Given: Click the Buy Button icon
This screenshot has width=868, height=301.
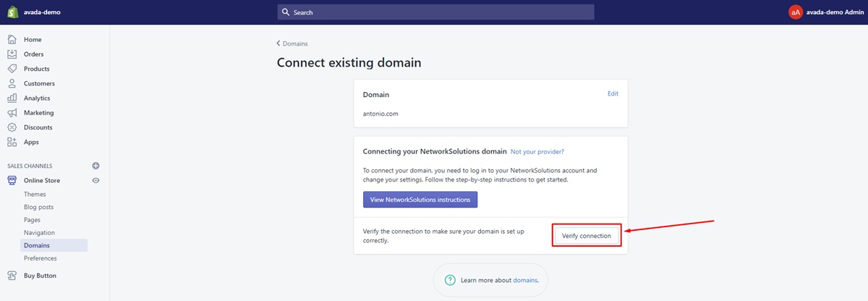Looking at the screenshot, I should click(12, 276).
